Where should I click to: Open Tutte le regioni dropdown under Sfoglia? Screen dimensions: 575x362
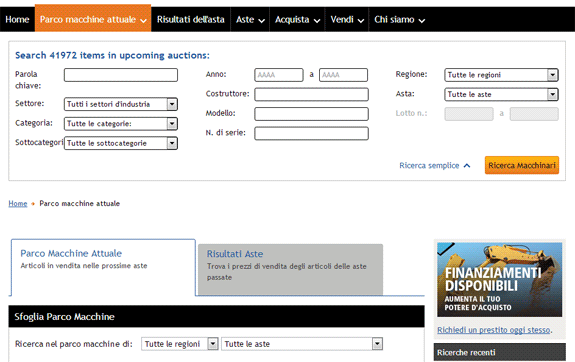180,344
